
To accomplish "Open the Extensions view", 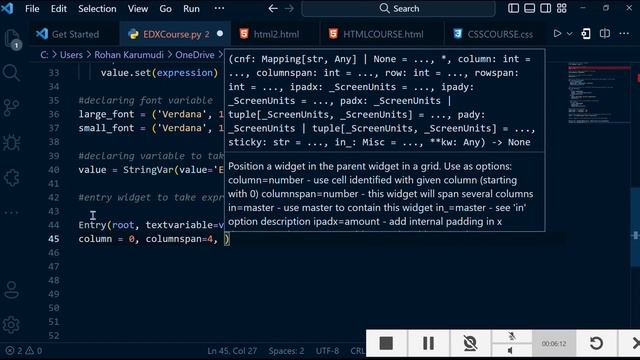I will pyautogui.click(x=11, y=178).
